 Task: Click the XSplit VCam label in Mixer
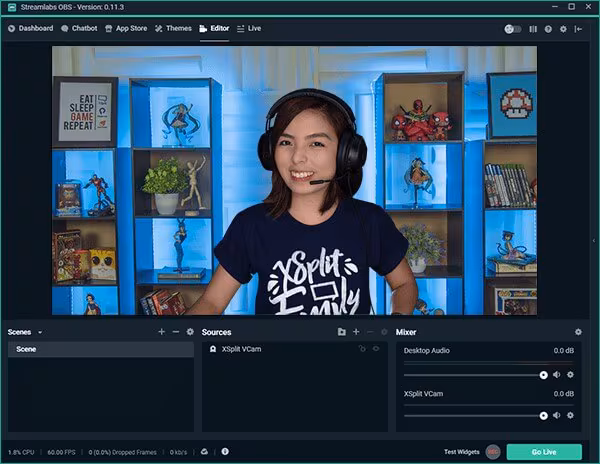[423, 394]
